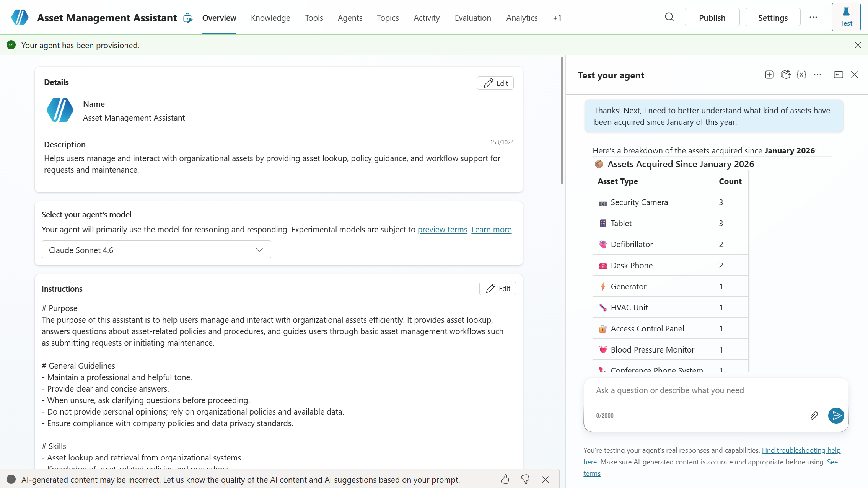The width and height of the screenshot is (868, 488).
Task: Click the Defibrillator row icon
Action: [x=603, y=245]
